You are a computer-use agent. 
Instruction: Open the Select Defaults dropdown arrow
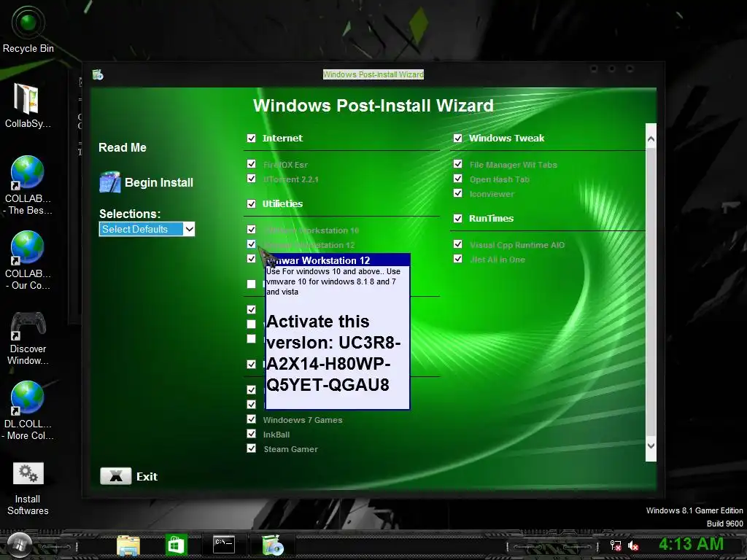(189, 229)
